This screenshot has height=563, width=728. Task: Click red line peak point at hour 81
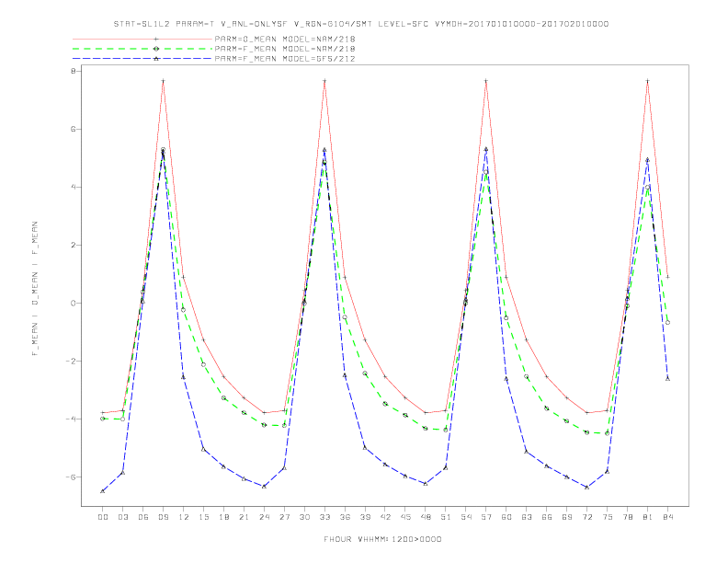tap(648, 81)
